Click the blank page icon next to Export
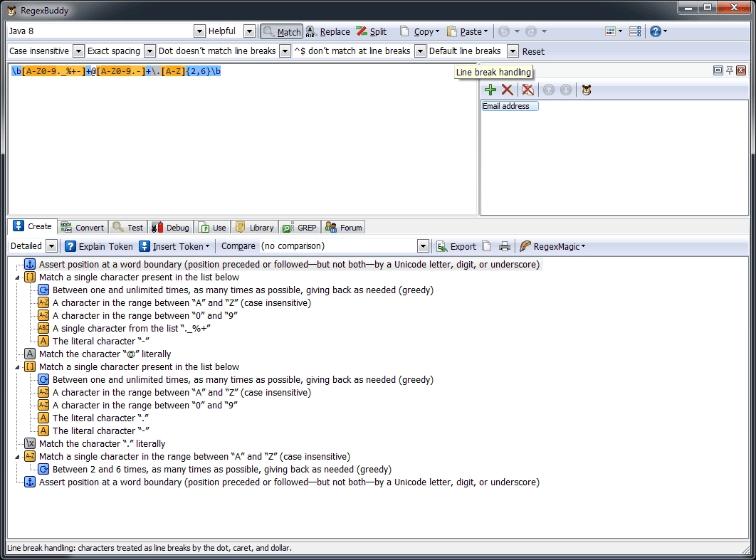The image size is (756, 560). (x=486, y=246)
